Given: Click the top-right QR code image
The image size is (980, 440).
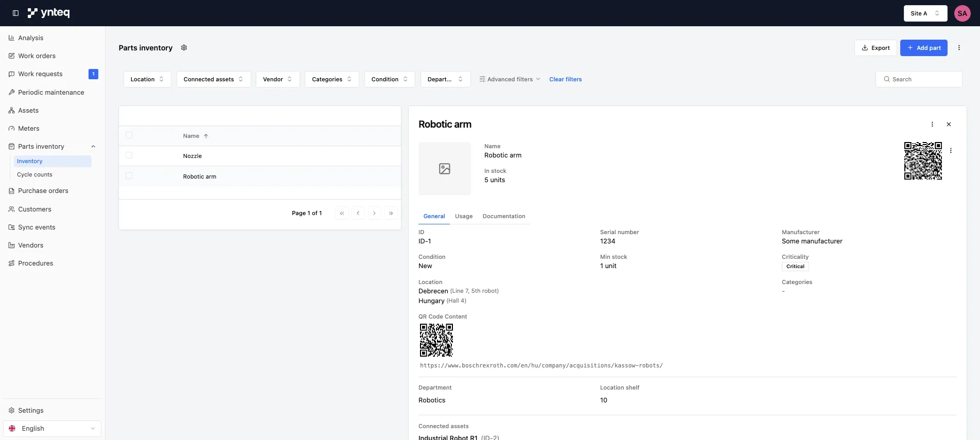Looking at the screenshot, I should (923, 161).
